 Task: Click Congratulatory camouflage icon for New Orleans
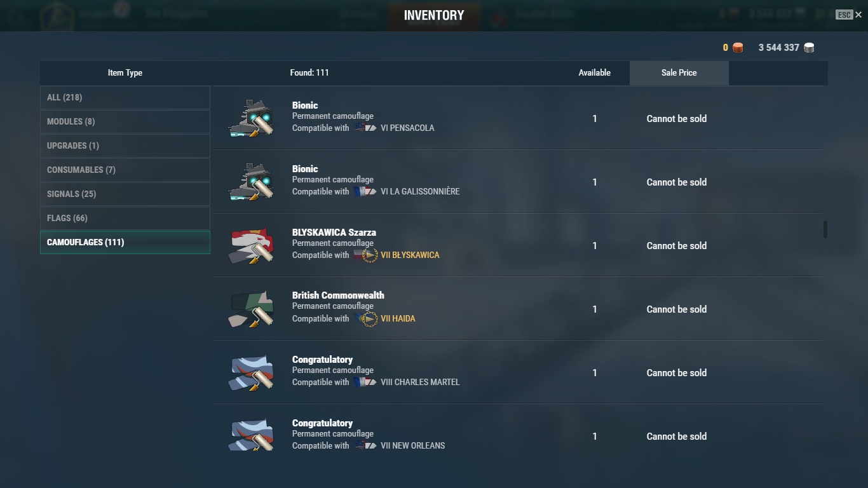(x=251, y=435)
